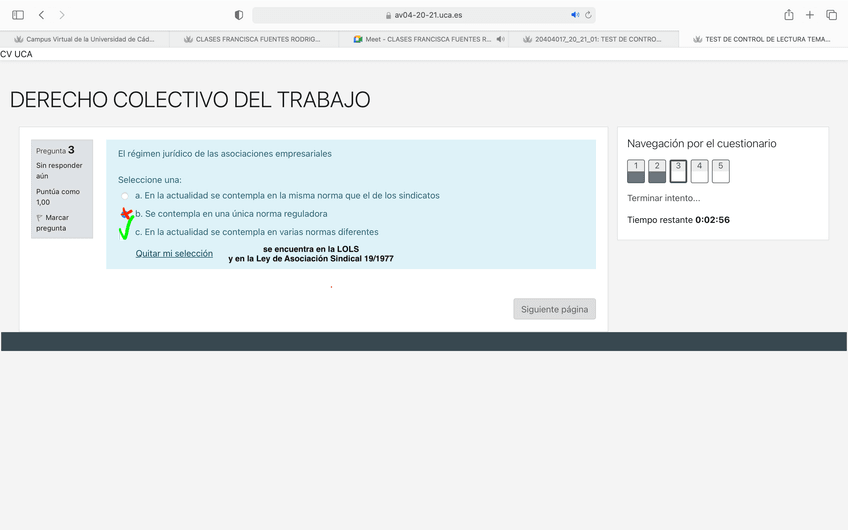Click Sin responder aún status text
This screenshot has height=530, width=848.
pos(59,170)
